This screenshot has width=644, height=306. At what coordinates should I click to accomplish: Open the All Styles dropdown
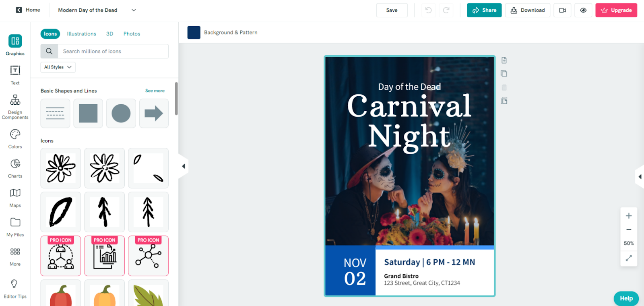58,67
